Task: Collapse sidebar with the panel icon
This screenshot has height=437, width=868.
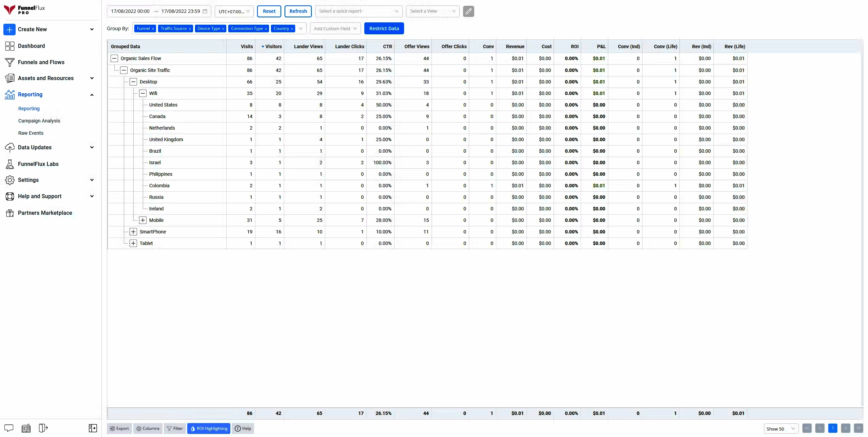Action: 93,428
